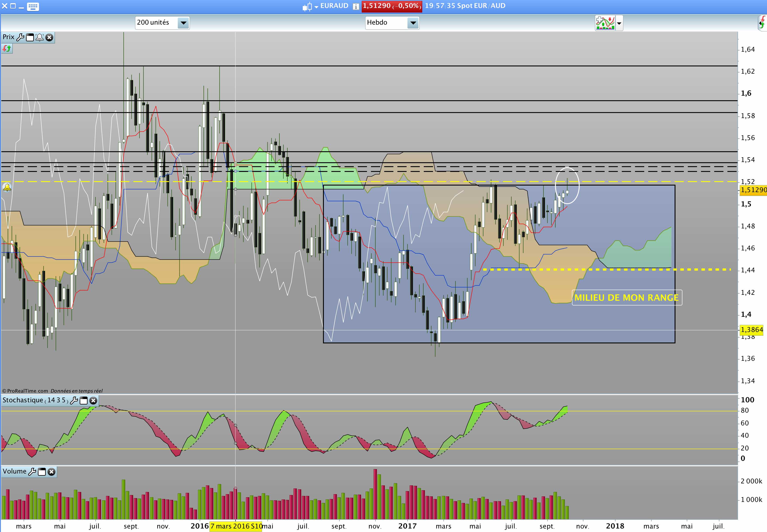This screenshot has width=767, height=532.
Task: Expand the candlestick chart style dropdown
Action: tap(310, 6)
